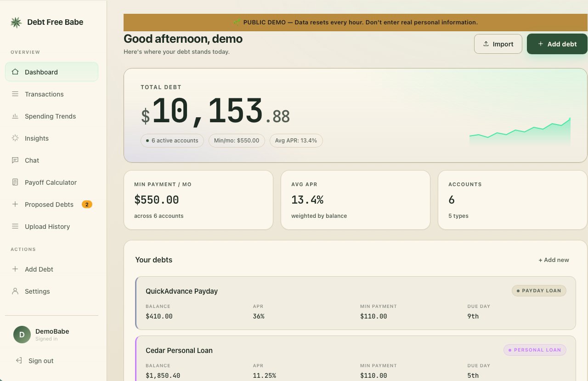Click the DemoBabe avatar circle

click(22, 335)
